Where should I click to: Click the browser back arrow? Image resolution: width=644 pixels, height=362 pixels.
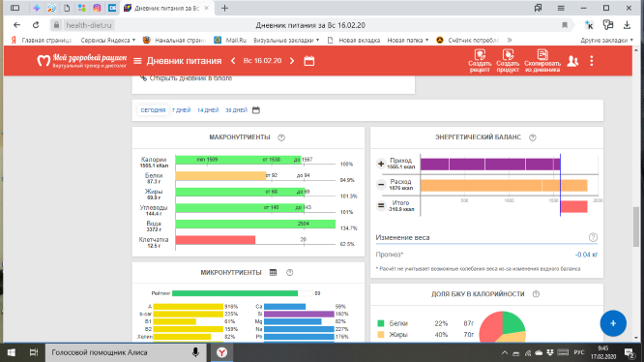tap(16, 25)
